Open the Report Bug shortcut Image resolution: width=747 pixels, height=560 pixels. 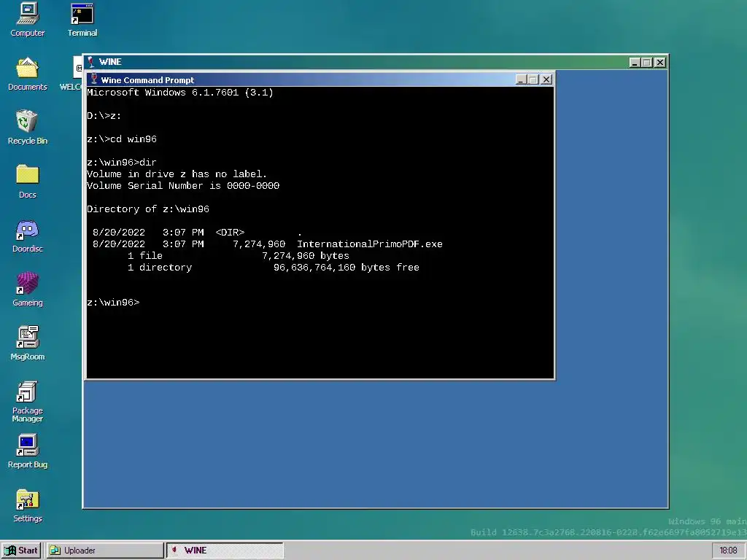pyautogui.click(x=27, y=451)
